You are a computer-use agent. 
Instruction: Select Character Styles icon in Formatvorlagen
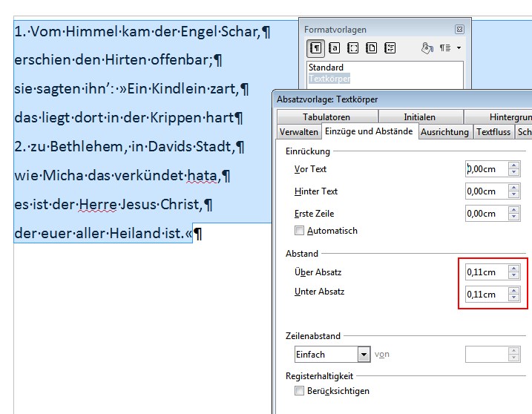pyautogui.click(x=334, y=47)
